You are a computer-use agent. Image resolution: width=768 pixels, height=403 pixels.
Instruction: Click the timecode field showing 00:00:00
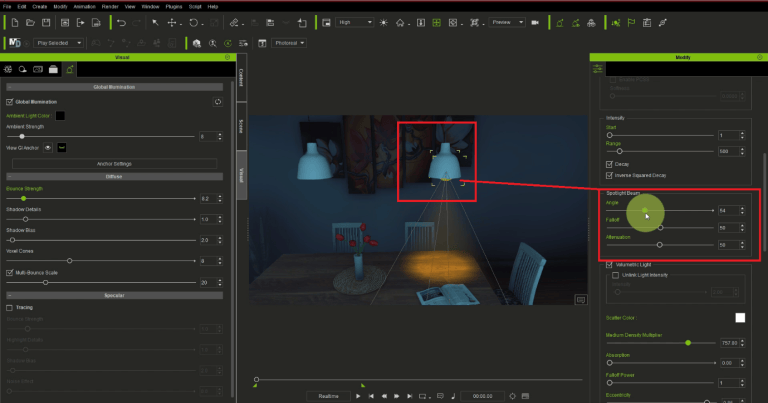tap(482, 396)
